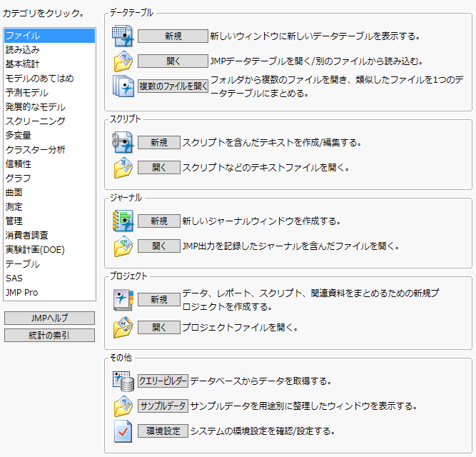The height and width of the screenshot is (457, 476).
Task: Click the new journal notebook icon
Action: [123, 221]
